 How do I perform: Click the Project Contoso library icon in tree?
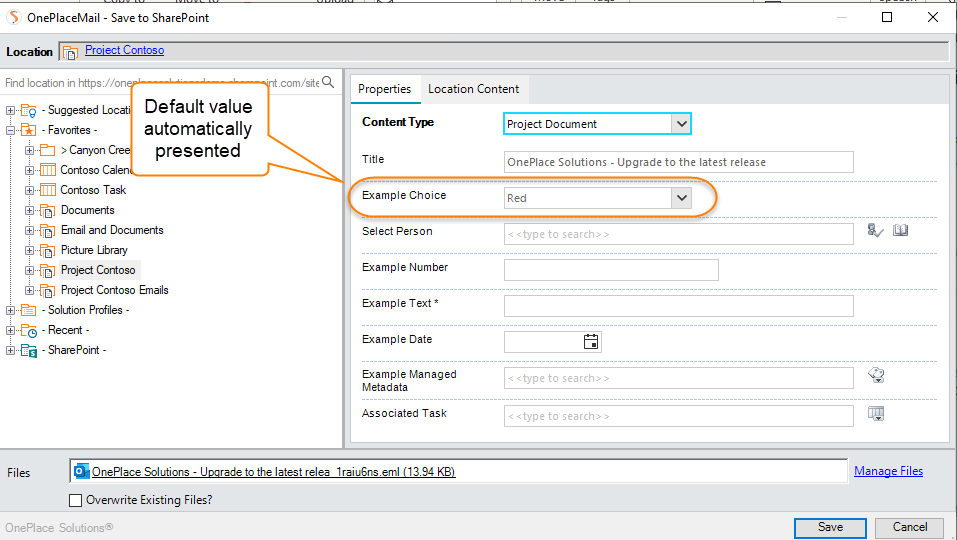point(48,270)
